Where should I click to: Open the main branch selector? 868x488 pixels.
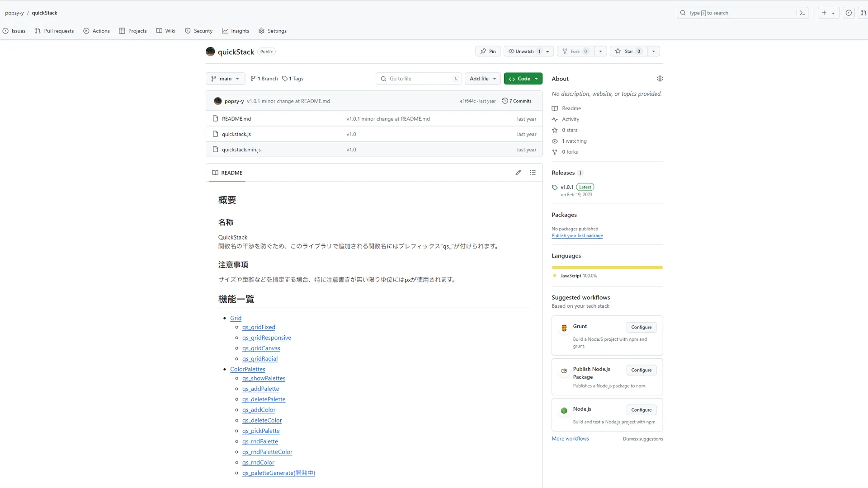(225, 79)
